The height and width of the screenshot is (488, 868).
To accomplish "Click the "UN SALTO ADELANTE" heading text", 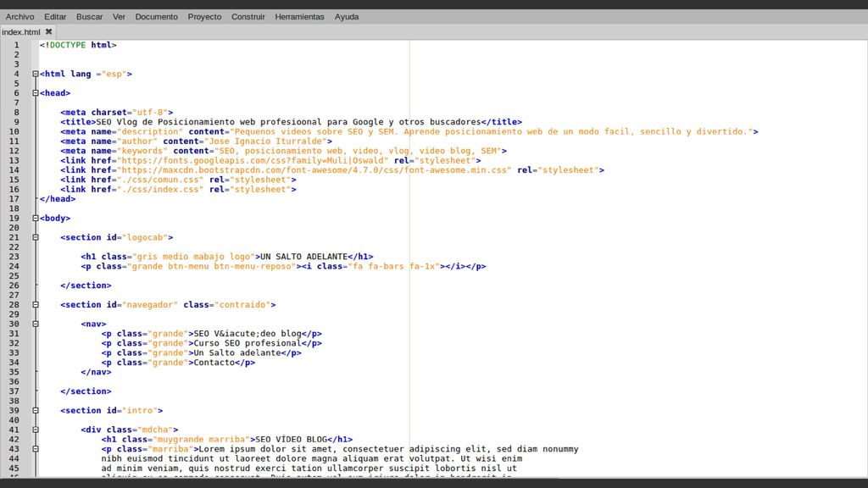I will [304, 257].
